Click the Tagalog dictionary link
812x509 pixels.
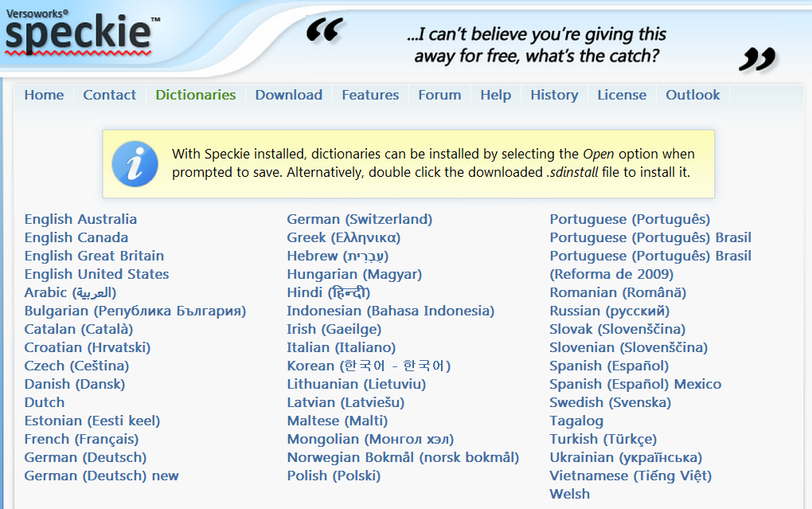[576, 421]
